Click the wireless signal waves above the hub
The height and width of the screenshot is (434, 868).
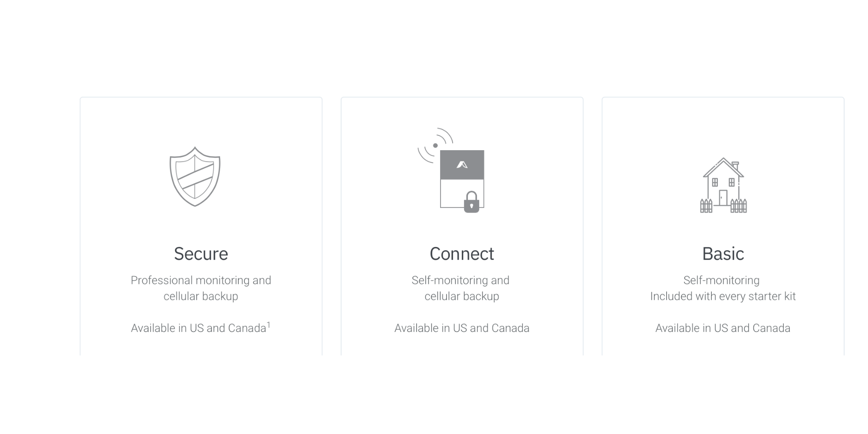pos(435,145)
